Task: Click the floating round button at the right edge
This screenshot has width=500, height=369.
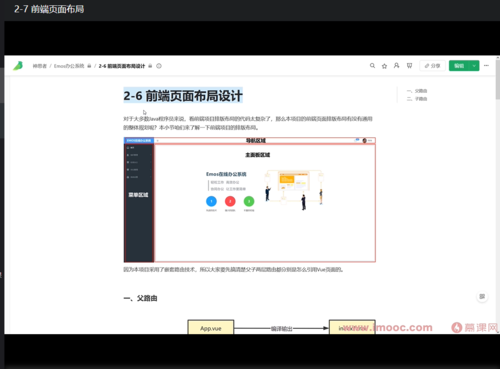Action: (482, 296)
